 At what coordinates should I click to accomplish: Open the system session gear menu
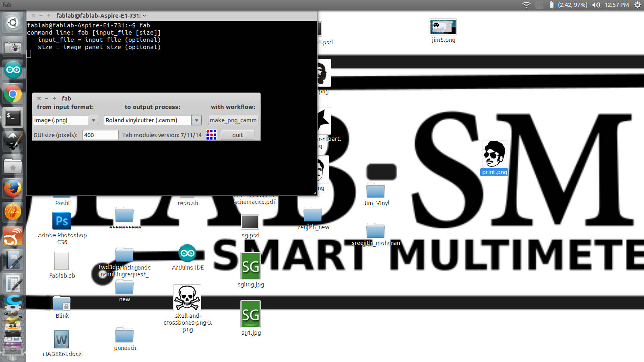pyautogui.click(x=638, y=5)
